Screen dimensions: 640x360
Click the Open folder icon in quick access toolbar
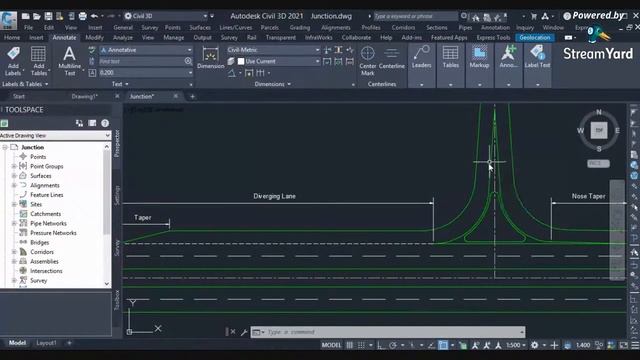(37, 16)
